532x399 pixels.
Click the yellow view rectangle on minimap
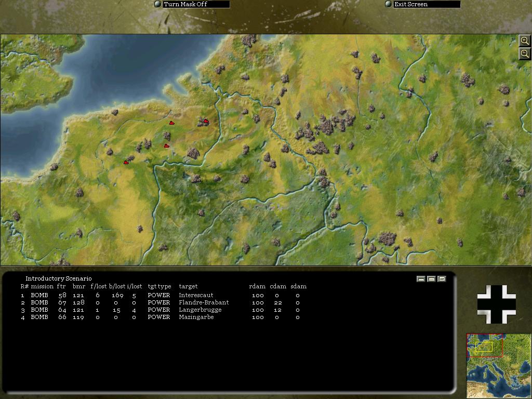pyautogui.click(x=484, y=347)
